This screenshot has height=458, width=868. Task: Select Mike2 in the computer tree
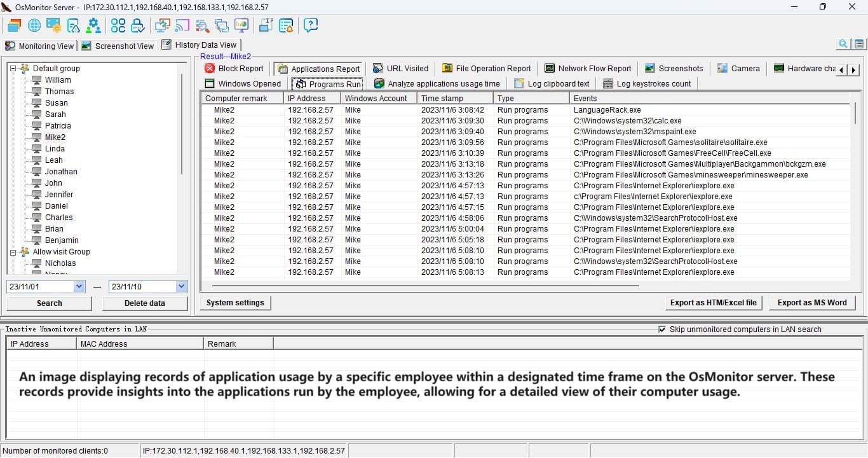coord(55,137)
